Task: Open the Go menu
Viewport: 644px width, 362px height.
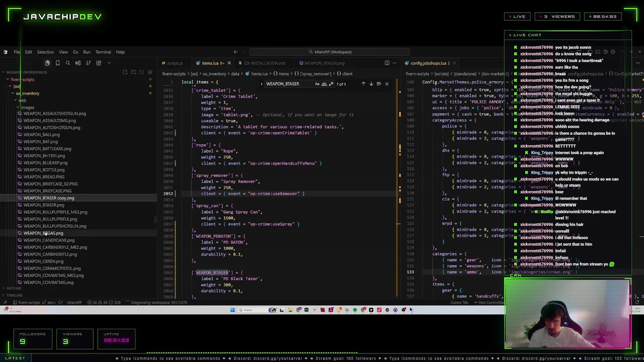Action: pos(75,52)
